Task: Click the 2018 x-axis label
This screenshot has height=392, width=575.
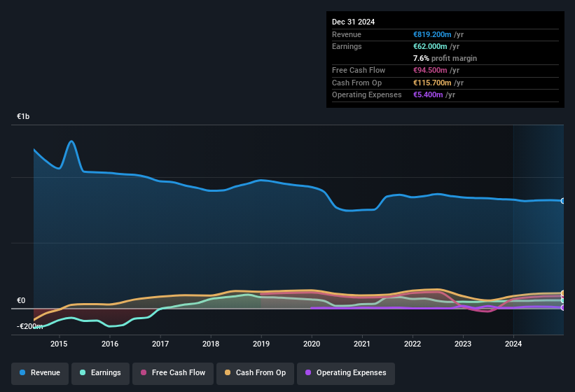Action: point(211,344)
